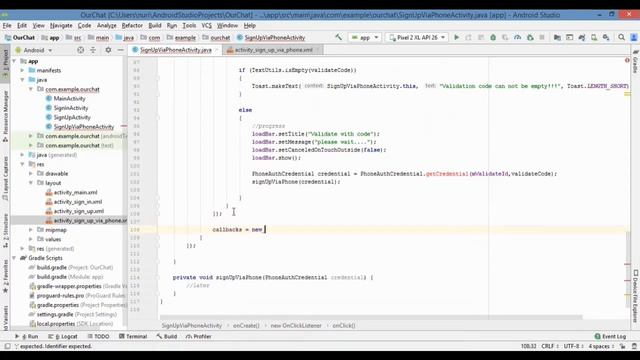Open SignUpActivity in project tree
This screenshot has height=360, width=640.
point(71,117)
